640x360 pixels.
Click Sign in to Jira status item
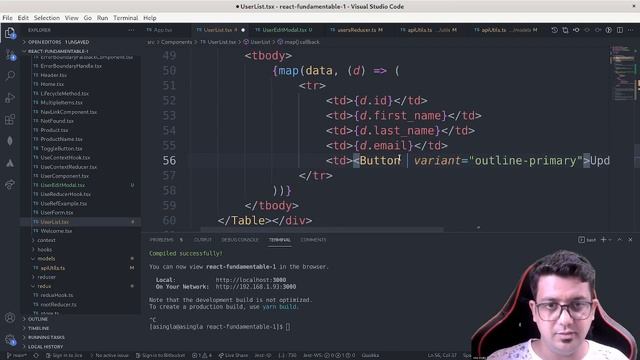[64, 356]
